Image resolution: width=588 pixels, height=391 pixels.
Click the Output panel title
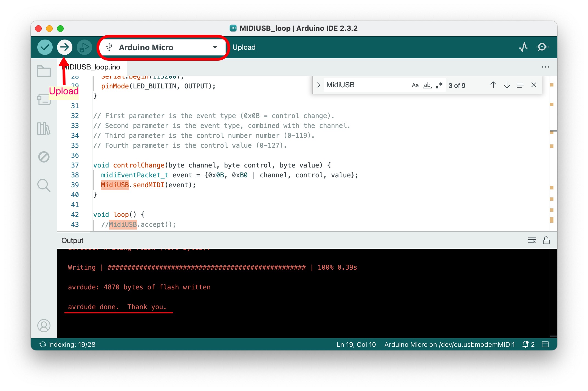pyautogui.click(x=72, y=241)
